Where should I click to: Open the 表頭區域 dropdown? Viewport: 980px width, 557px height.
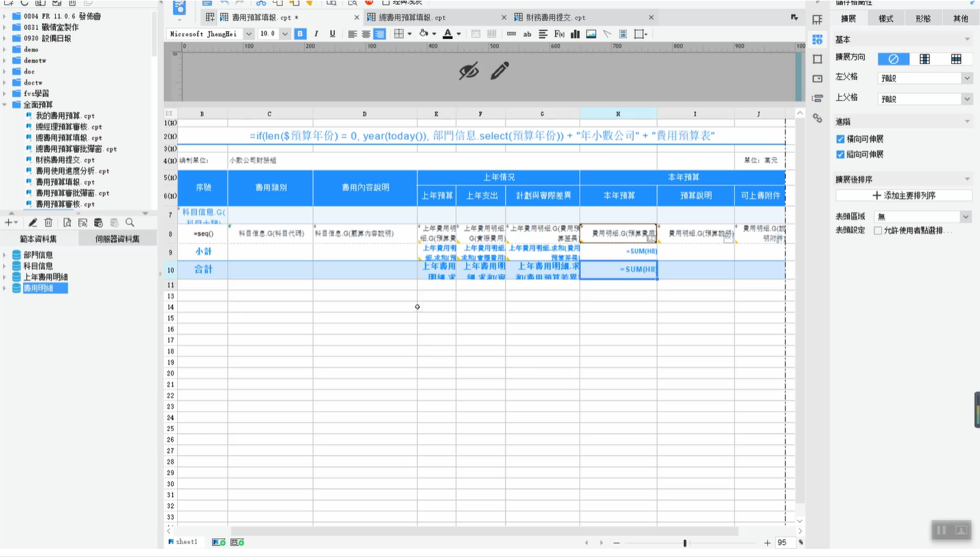tap(923, 217)
